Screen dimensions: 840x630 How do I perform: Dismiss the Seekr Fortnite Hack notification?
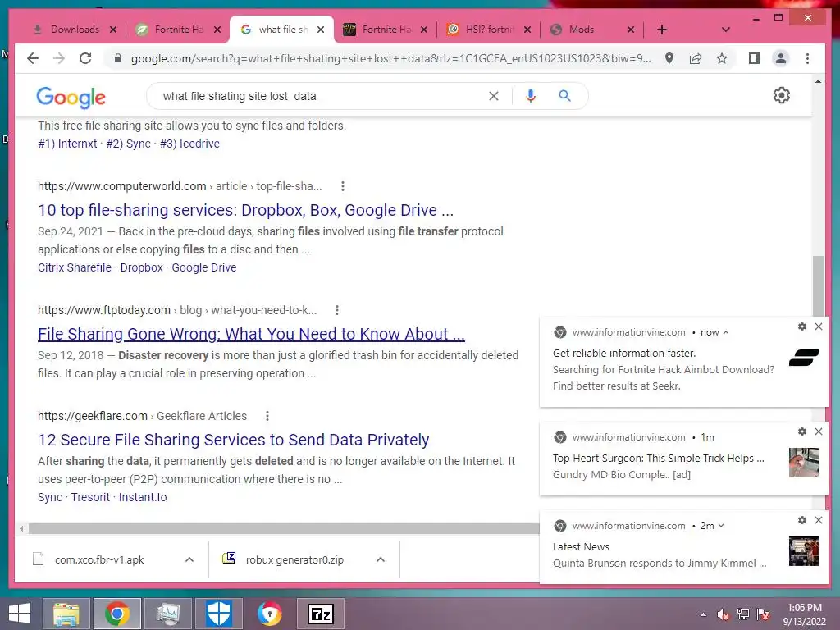819,326
